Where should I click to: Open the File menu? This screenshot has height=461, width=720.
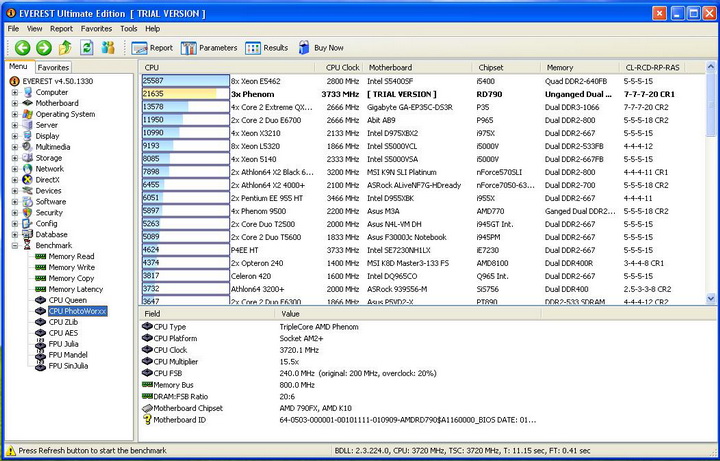pos(13,28)
